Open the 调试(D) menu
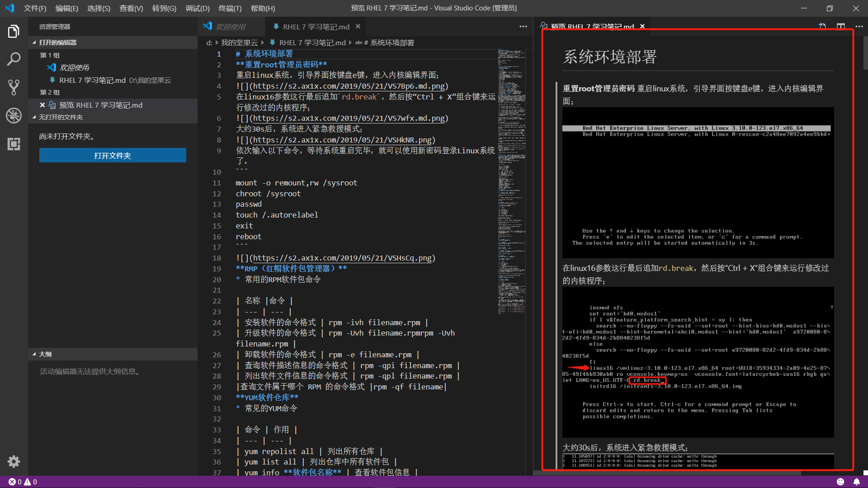Screen dimensions: 868x488 [x=198, y=8]
